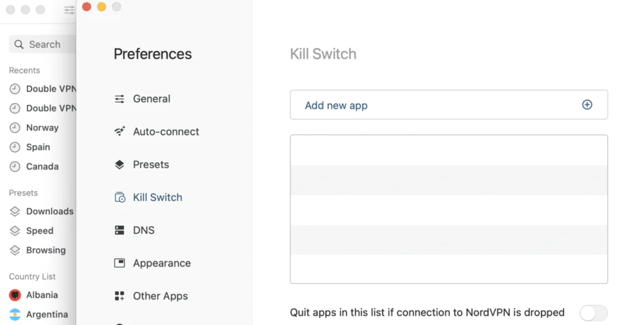Click the plus icon to add app
Viewport: 644px width, 325px height.
(587, 105)
